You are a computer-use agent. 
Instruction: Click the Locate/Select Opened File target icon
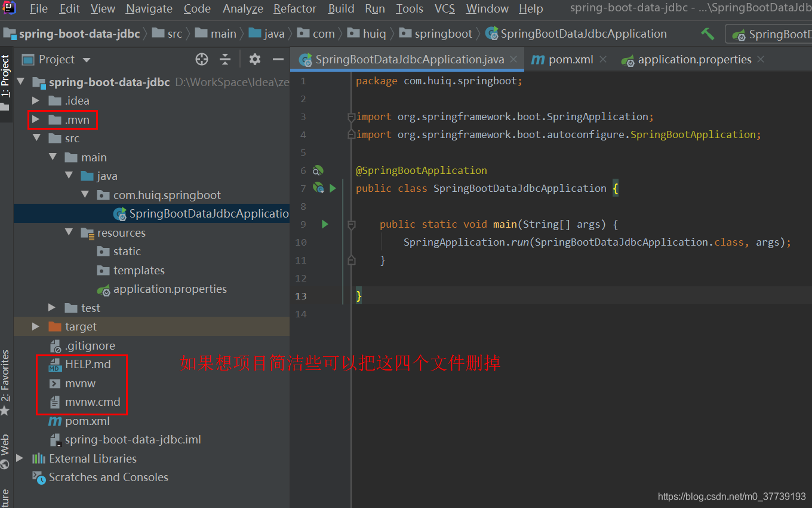click(x=202, y=59)
